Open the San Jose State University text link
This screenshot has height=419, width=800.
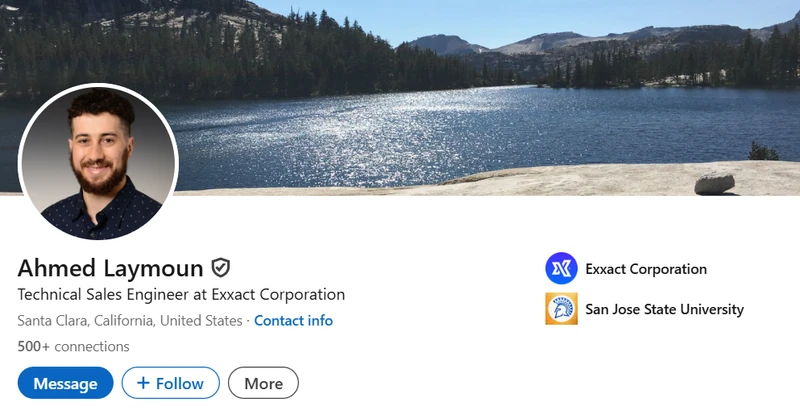(x=664, y=309)
